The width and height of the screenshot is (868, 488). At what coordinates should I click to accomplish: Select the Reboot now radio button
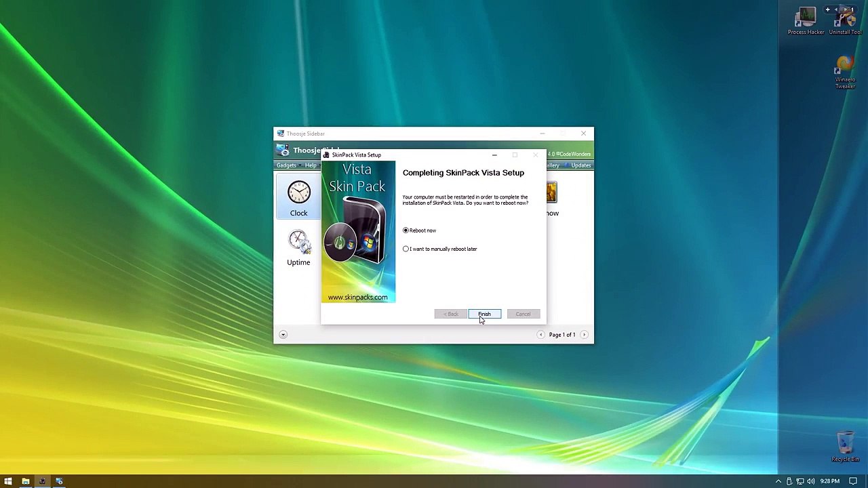406,230
